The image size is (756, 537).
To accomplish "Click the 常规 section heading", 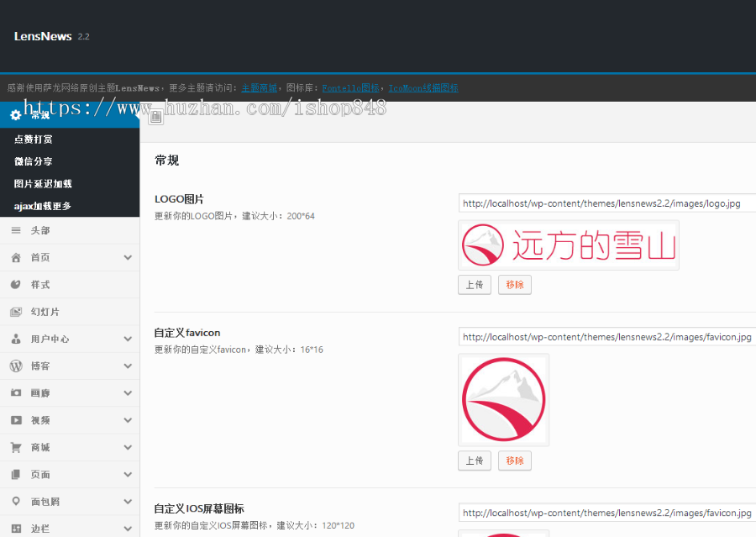I will (x=167, y=161).
